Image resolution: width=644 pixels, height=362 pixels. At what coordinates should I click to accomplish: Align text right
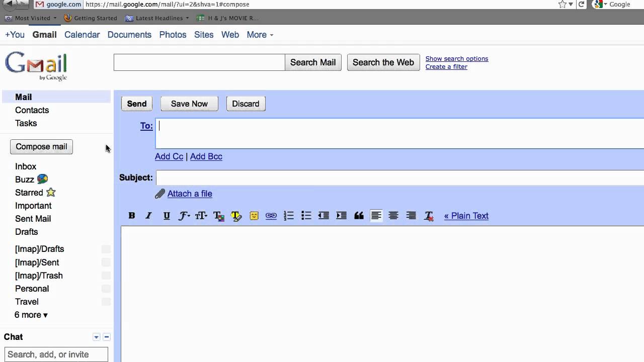411,216
